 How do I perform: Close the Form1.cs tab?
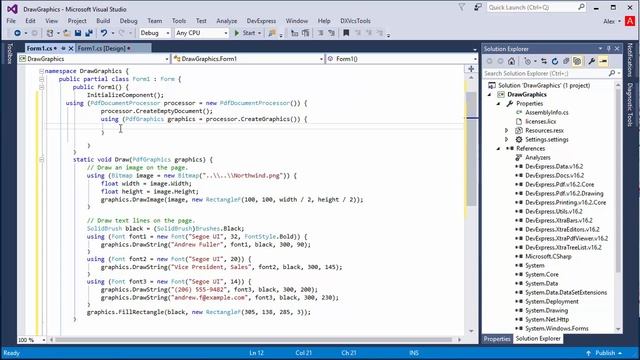(71, 48)
